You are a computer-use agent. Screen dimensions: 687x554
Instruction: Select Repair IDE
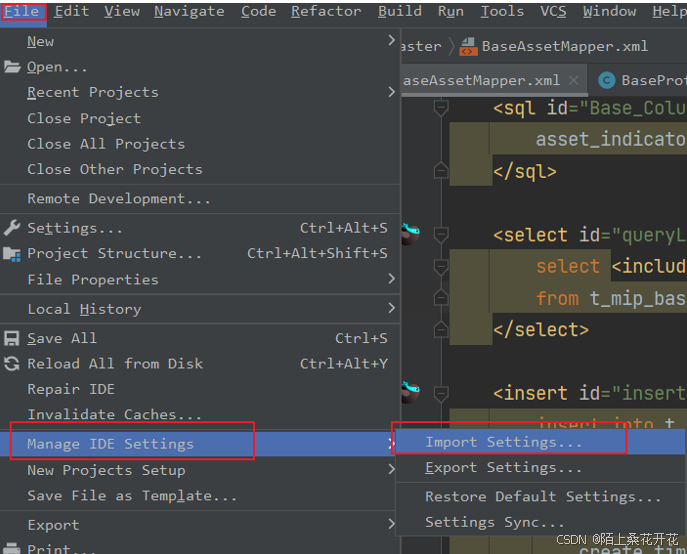click(200, 389)
